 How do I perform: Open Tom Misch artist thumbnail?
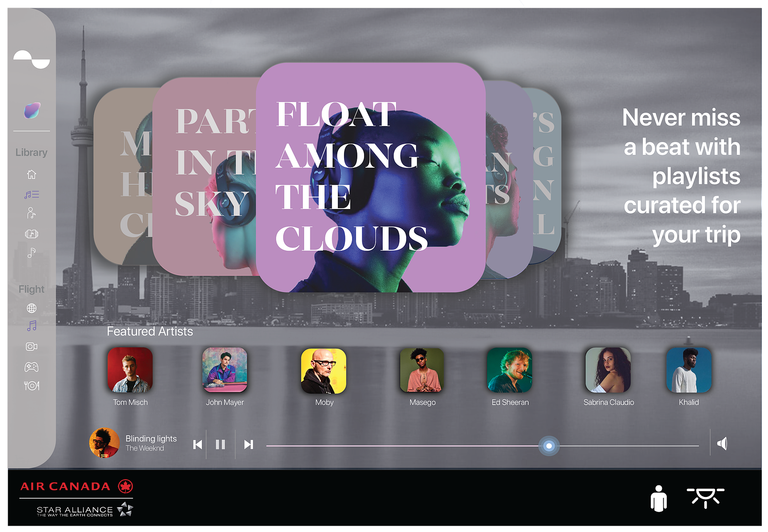[130, 370]
